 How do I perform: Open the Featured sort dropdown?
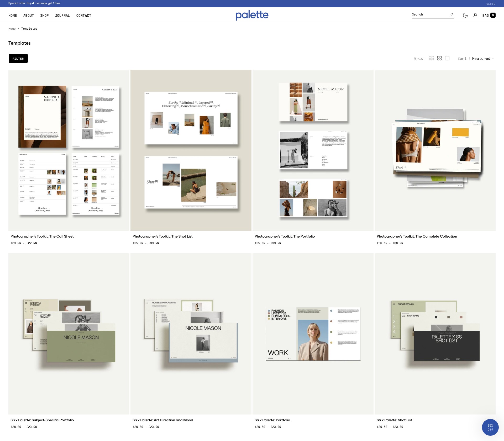click(x=483, y=59)
